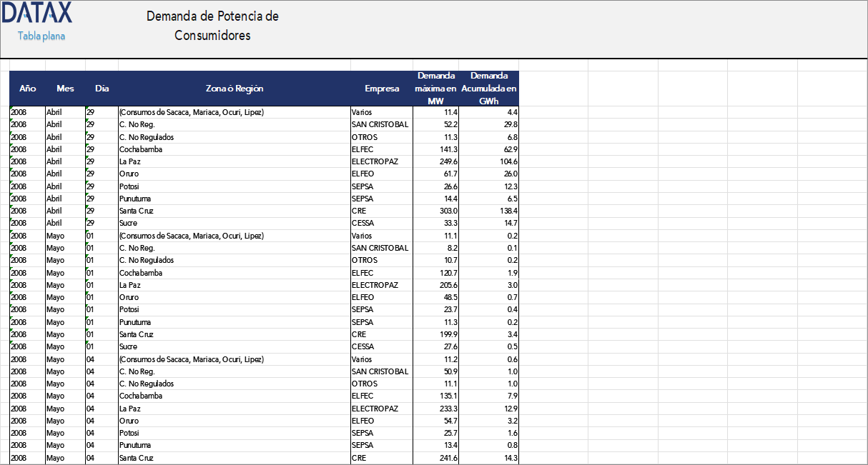Click the Dia column header
The height and width of the screenshot is (465, 868).
coord(102,89)
